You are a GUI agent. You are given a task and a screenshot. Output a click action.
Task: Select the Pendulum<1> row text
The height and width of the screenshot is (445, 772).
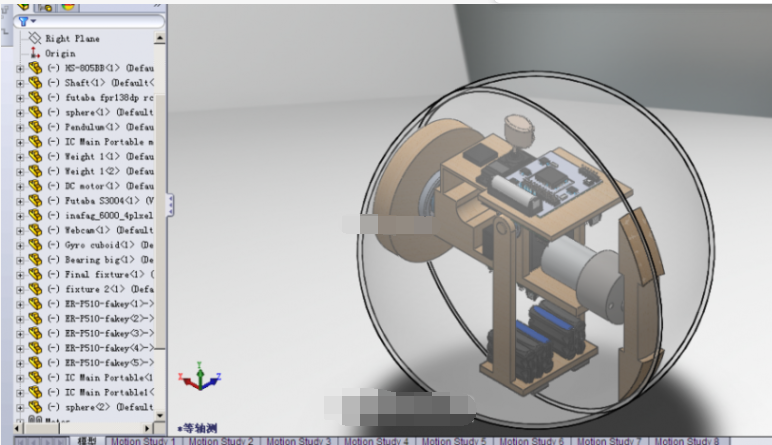[100, 127]
